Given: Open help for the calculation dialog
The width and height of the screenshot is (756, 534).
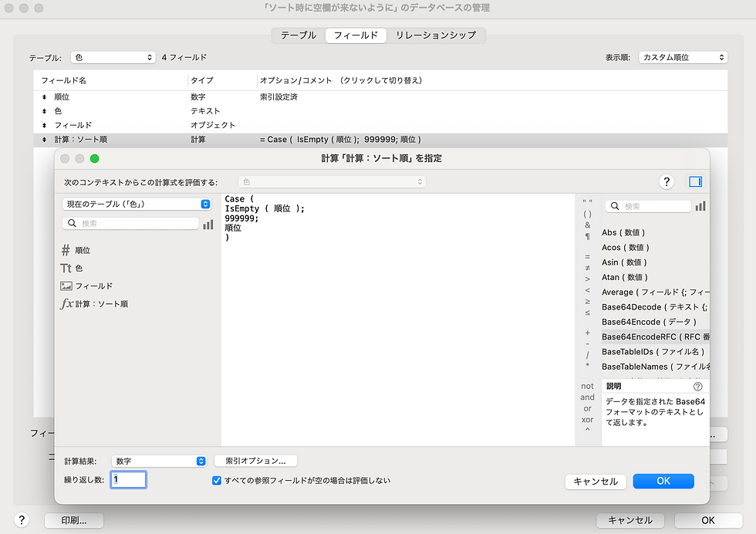Looking at the screenshot, I should click(667, 182).
